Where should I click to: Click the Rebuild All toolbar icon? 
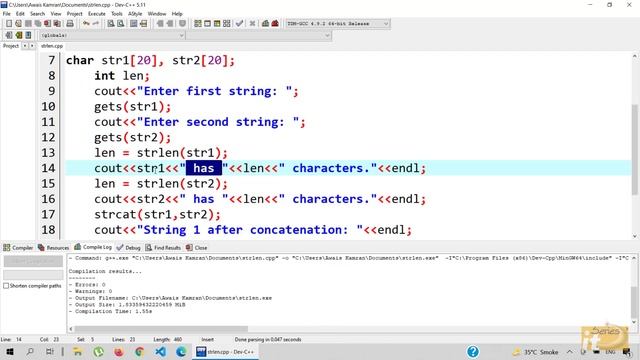point(227,24)
